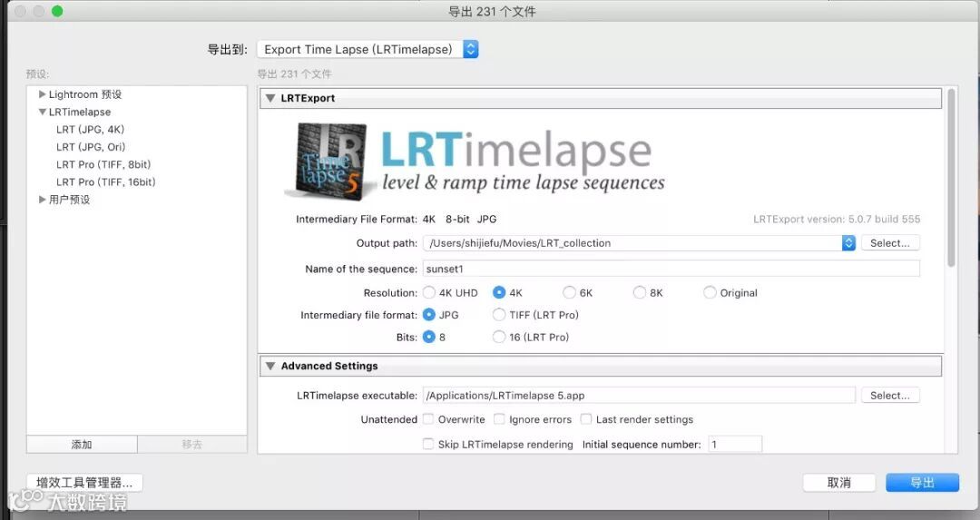Enable Skip LRTimelapse rendering checkbox
Image resolution: width=980 pixels, height=520 pixels.
pos(428,444)
